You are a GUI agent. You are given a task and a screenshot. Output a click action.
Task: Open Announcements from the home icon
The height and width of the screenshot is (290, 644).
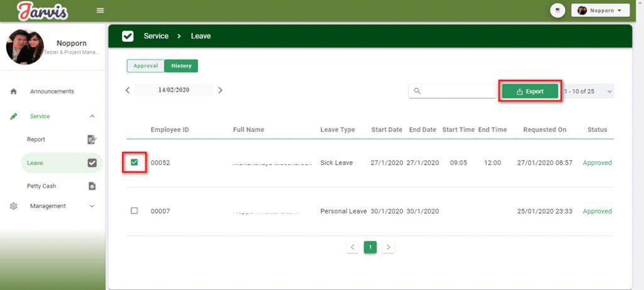(14, 92)
